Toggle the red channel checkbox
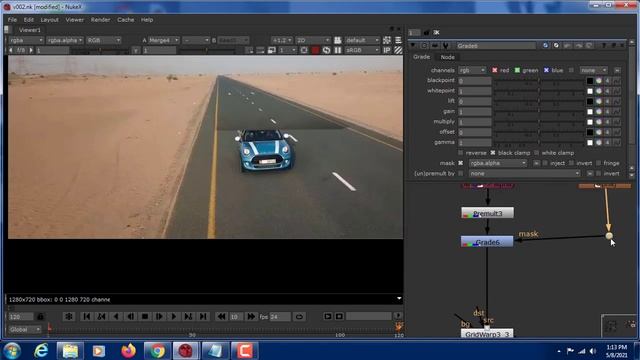Screen dimensions: 640x360 (495, 70)
